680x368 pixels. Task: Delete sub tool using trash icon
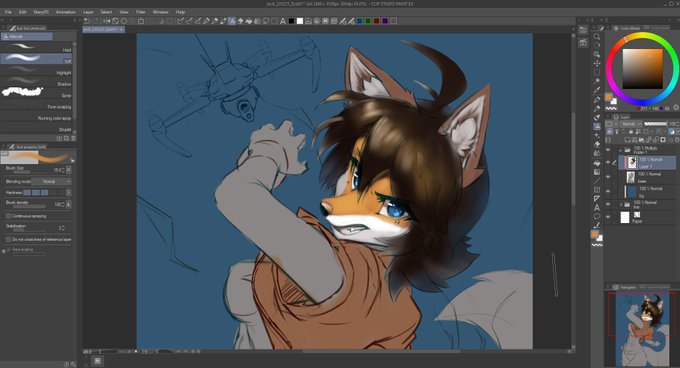73,138
